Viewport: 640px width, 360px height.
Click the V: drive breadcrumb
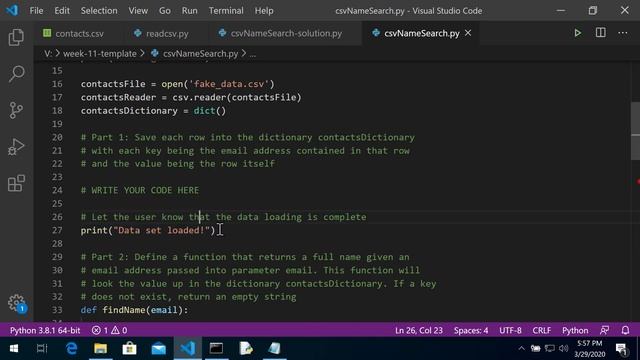pyautogui.click(x=48, y=53)
